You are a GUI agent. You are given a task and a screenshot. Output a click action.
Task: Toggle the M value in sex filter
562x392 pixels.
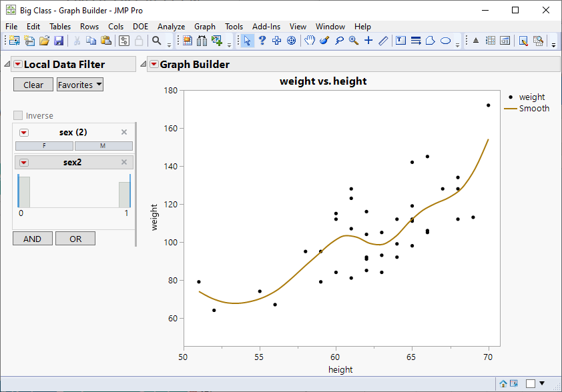103,146
